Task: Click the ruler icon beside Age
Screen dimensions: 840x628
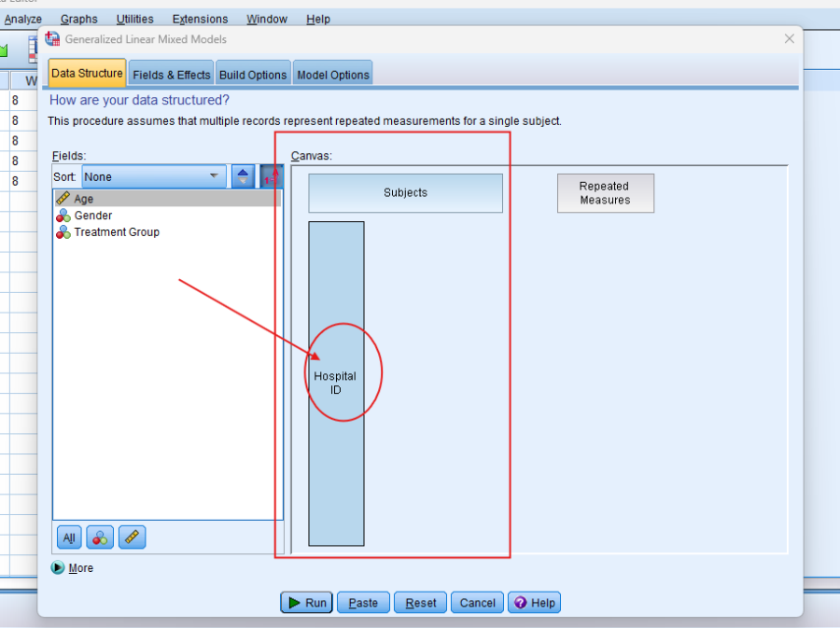Action: [63, 199]
